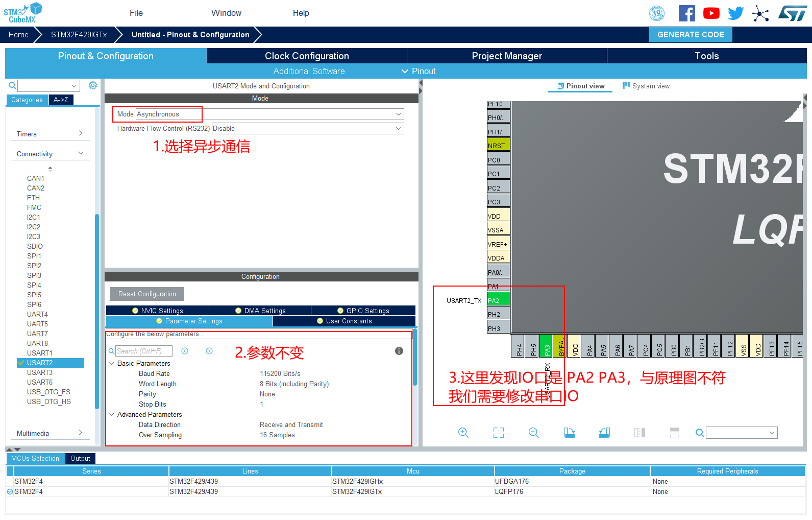The image size is (812, 520).
Task: Go to previous parameter search result
Action: [x=185, y=351]
